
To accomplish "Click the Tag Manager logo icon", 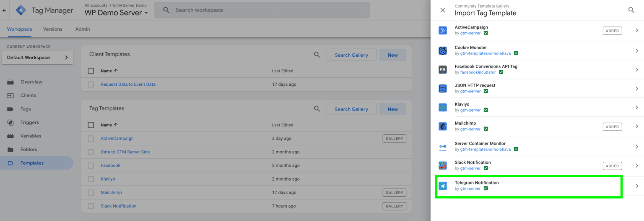I will [x=21, y=11].
